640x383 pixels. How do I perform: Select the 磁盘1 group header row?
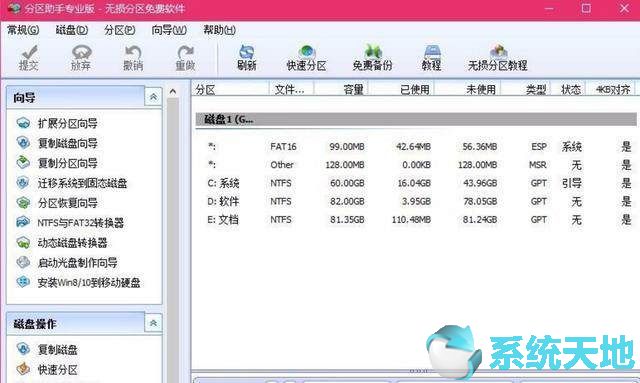[x=416, y=120]
